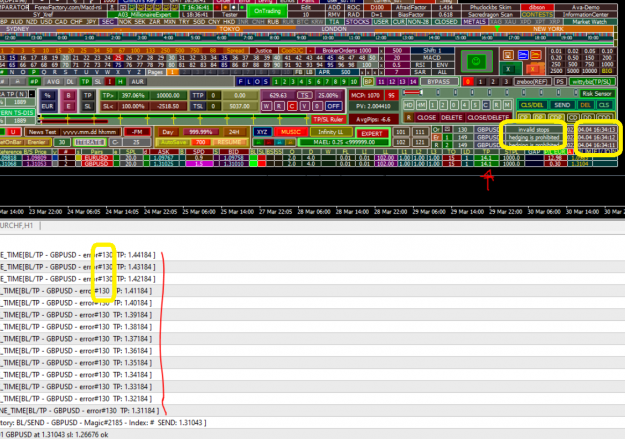Click the SEND button
The image size is (625, 439).
562,105
